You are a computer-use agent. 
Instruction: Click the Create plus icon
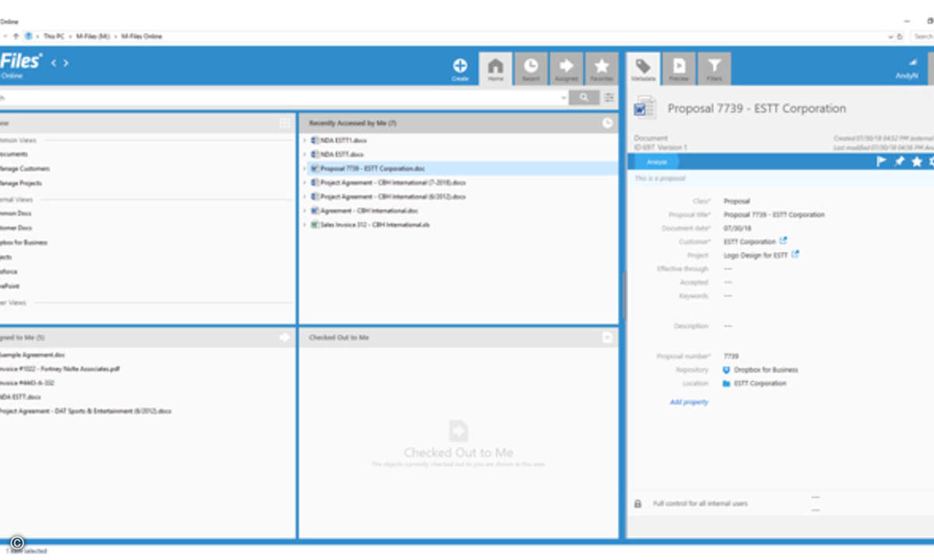pos(460,65)
